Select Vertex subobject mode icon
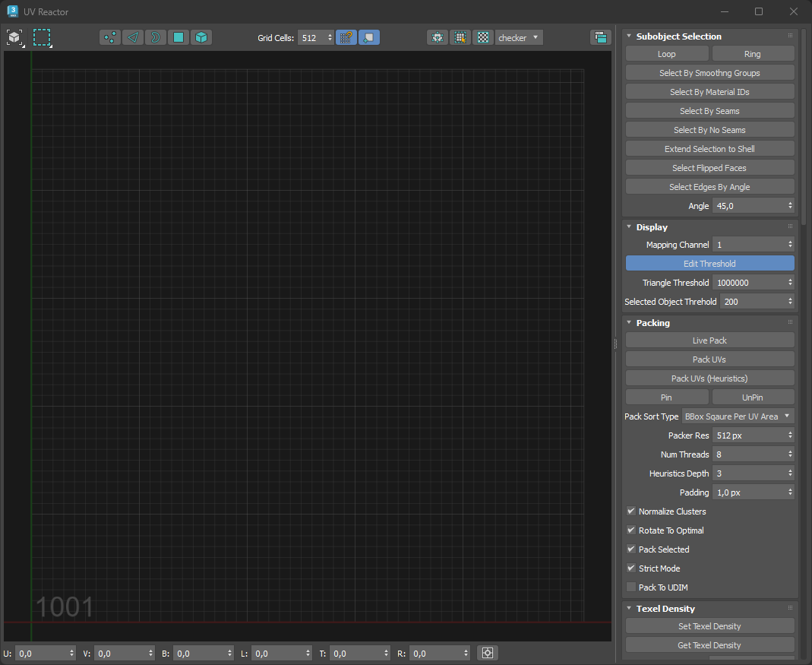Image resolution: width=812 pixels, height=665 pixels. click(110, 37)
